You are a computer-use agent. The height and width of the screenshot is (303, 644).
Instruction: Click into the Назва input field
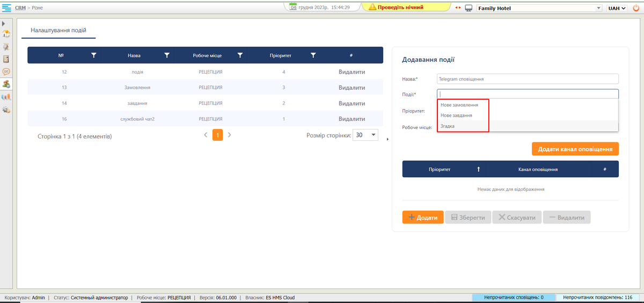(x=528, y=79)
